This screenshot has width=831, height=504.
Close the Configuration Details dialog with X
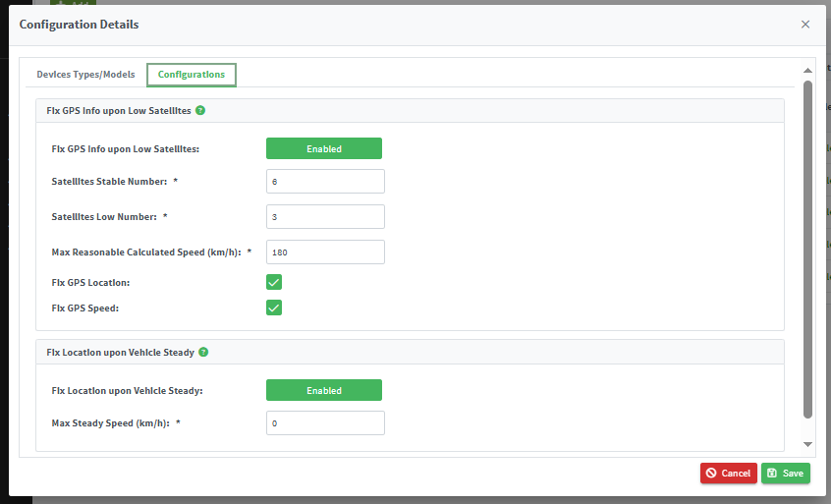(805, 25)
